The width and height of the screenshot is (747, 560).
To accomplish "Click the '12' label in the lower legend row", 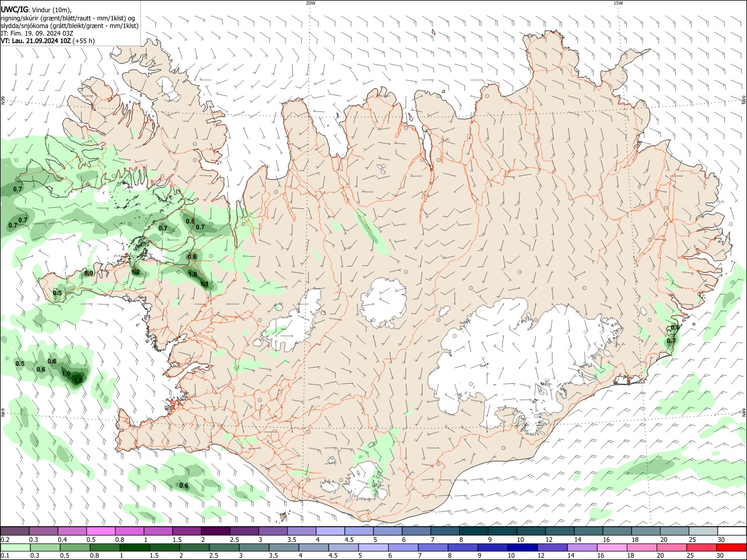I will pyautogui.click(x=540, y=556).
